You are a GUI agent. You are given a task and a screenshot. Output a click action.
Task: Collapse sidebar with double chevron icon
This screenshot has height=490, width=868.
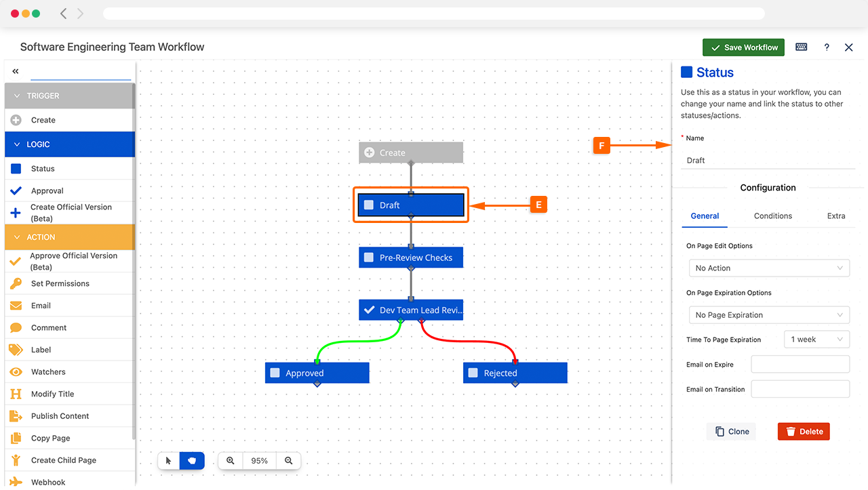point(16,71)
